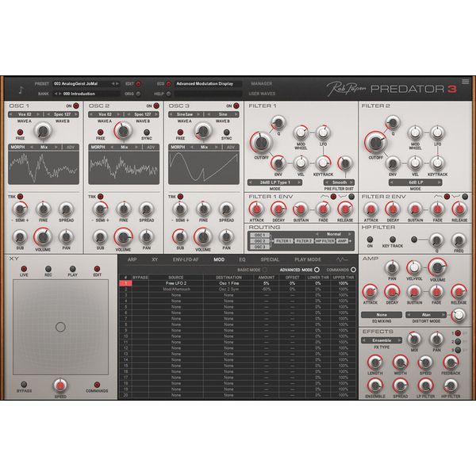Viewport: 476px width, 476px height.
Task: Click the next bank arrow
Action: click(59, 94)
